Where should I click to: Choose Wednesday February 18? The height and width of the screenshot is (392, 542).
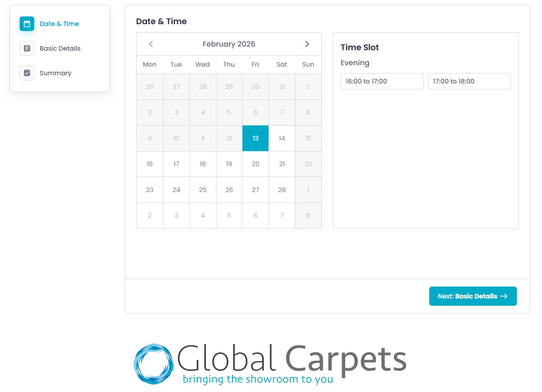point(203,164)
